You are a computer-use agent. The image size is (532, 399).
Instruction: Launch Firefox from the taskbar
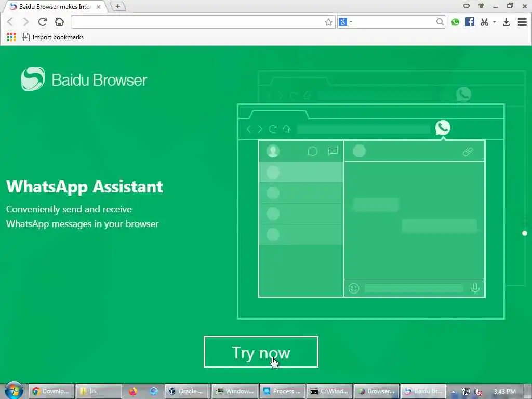133,391
